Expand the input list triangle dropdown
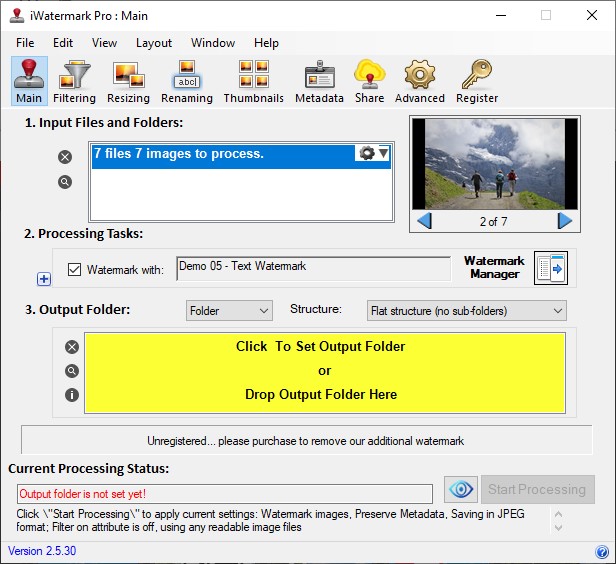The height and width of the screenshot is (564, 616). (x=383, y=153)
